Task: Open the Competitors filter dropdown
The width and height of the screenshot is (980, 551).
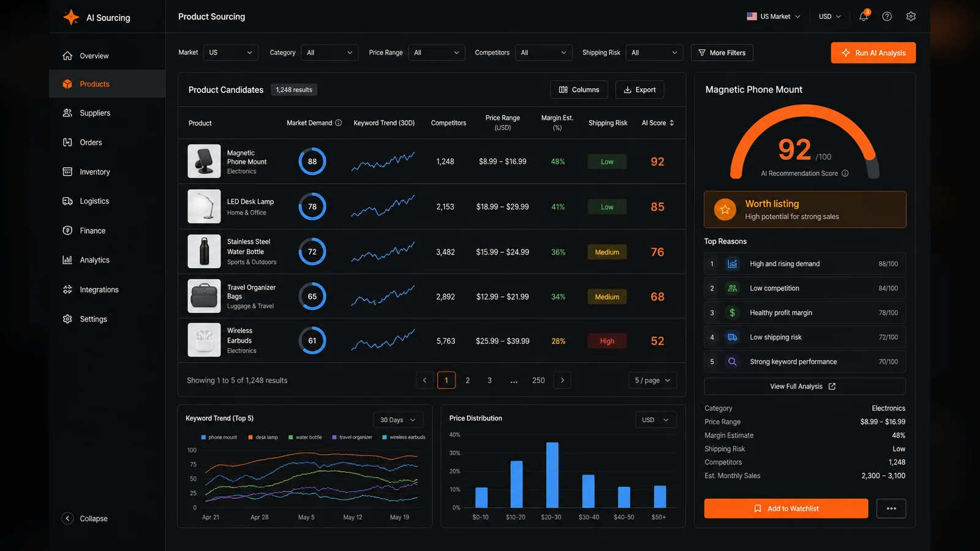Action: pyautogui.click(x=544, y=53)
